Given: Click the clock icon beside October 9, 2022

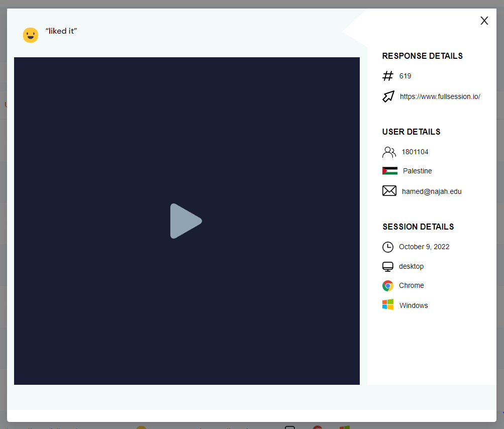Looking at the screenshot, I should (x=388, y=247).
